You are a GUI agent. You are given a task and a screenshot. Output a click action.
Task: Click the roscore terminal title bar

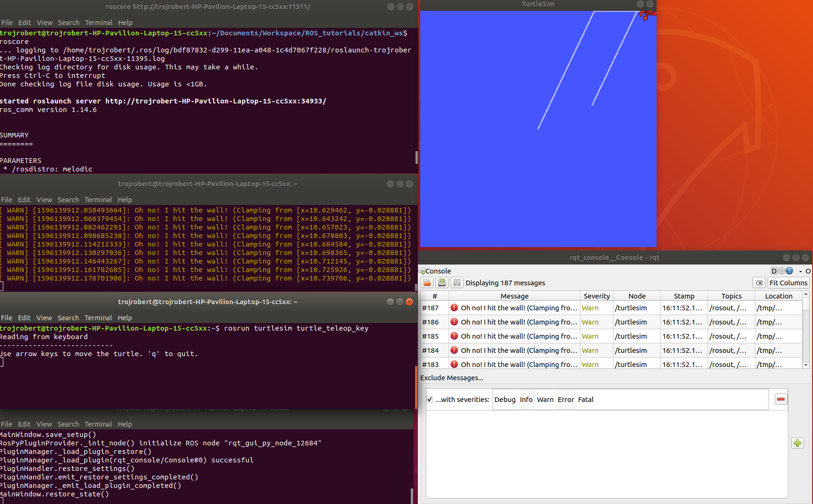(208, 7)
